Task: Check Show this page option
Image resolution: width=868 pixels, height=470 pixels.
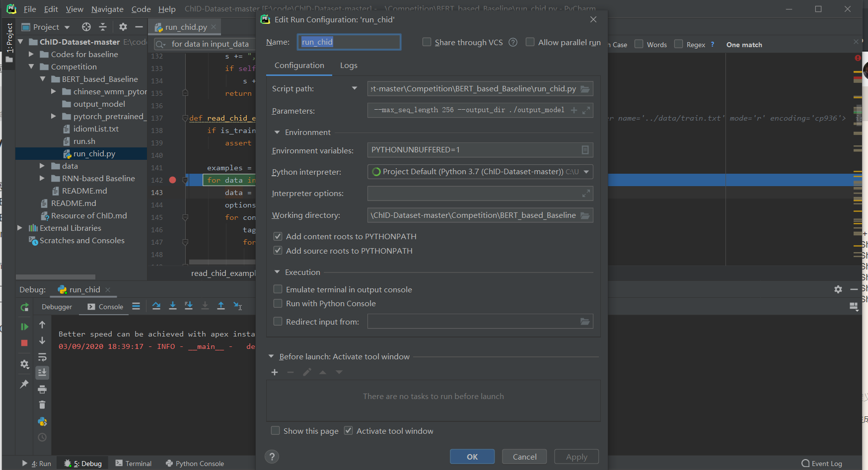Action: point(275,431)
